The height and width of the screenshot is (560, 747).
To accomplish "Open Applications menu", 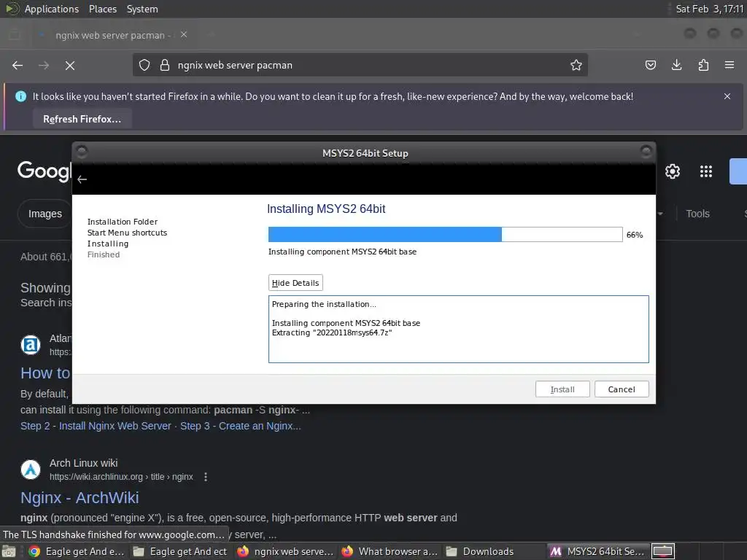I will point(52,9).
